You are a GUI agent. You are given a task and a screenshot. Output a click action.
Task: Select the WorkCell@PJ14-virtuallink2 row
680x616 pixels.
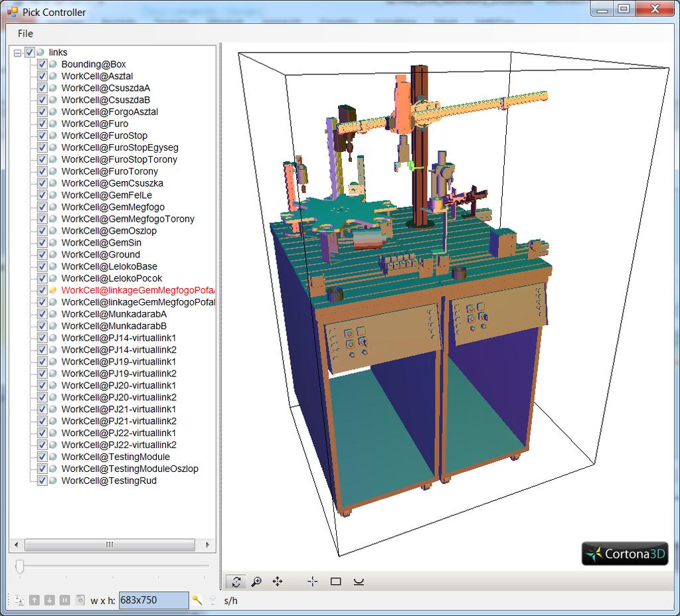(x=119, y=349)
